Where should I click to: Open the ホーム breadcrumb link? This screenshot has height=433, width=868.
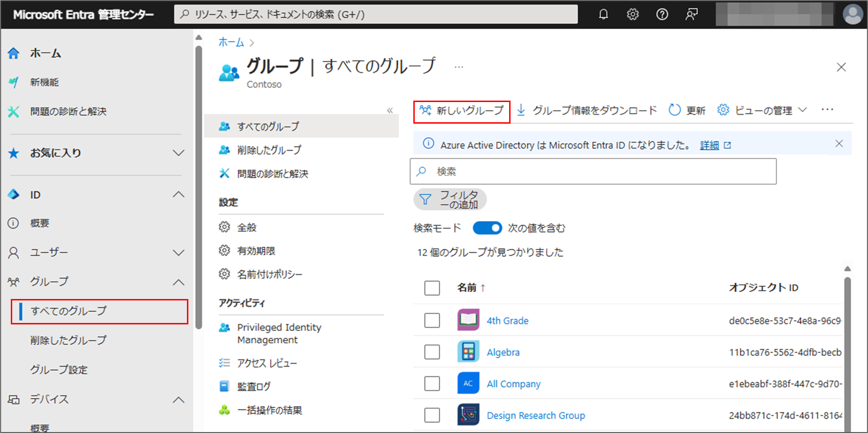coord(231,42)
